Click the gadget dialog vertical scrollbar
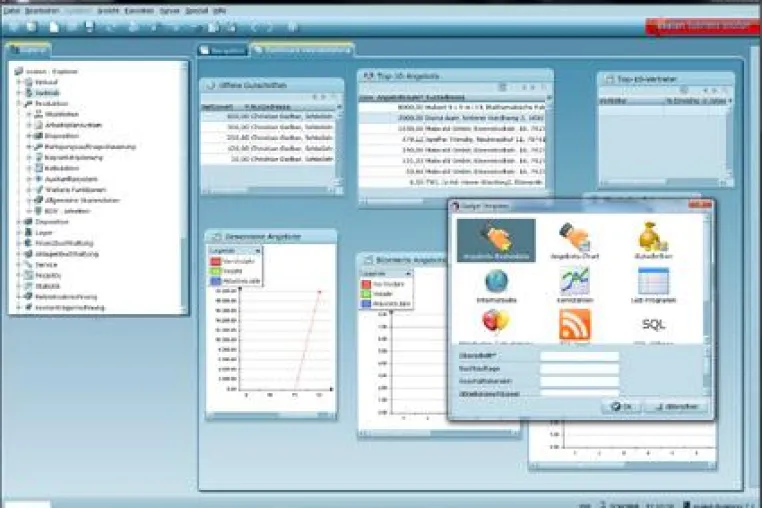The image size is (762, 508). [707, 279]
